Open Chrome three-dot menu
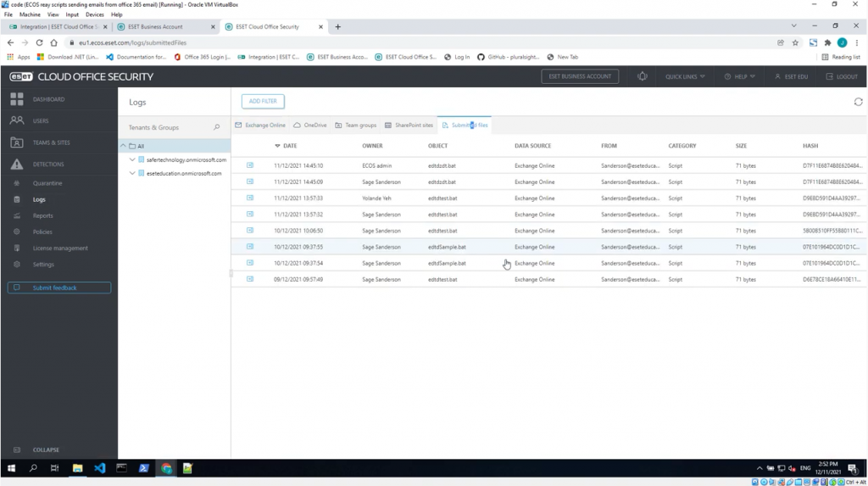The height and width of the screenshot is (486, 868). pos(857,42)
